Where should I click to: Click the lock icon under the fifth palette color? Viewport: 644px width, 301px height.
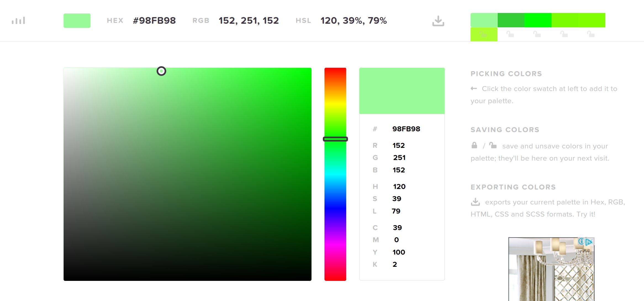591,34
